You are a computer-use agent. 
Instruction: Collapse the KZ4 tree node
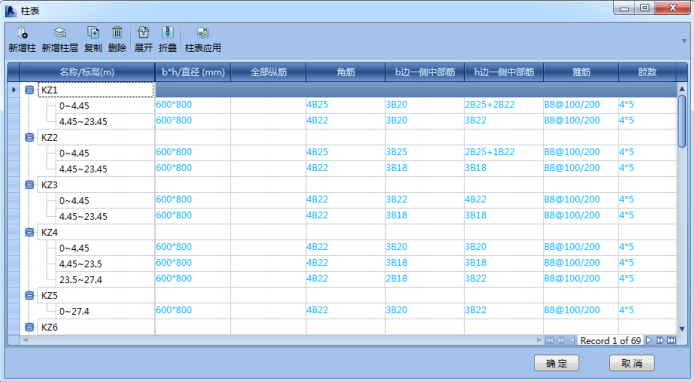pyautogui.click(x=30, y=232)
